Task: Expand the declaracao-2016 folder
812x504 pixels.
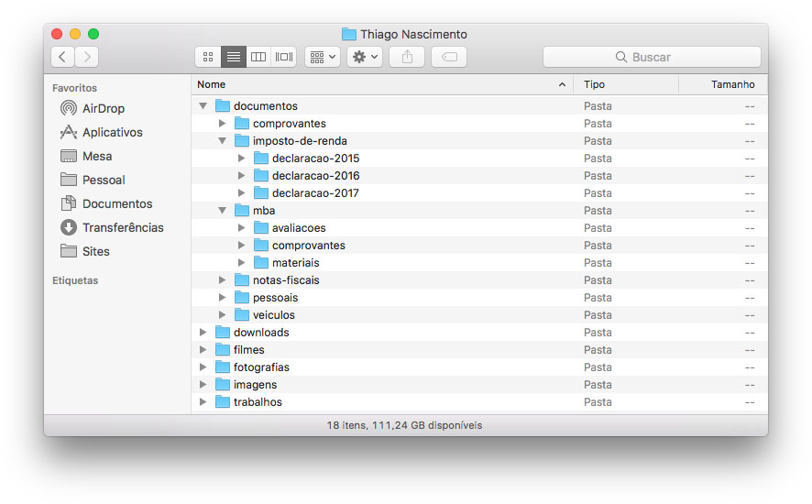Action: coord(242,176)
